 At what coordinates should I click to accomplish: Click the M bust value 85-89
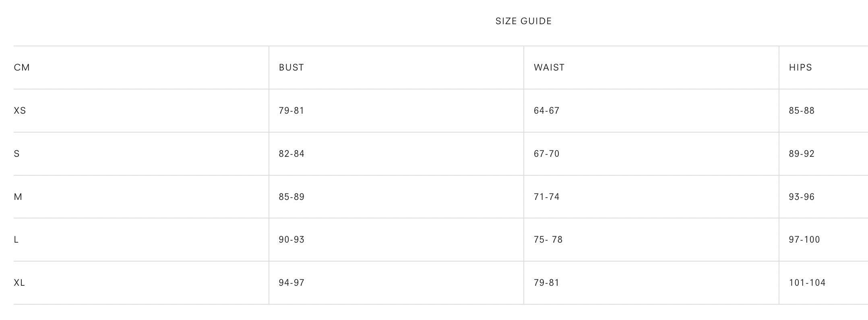[291, 197]
